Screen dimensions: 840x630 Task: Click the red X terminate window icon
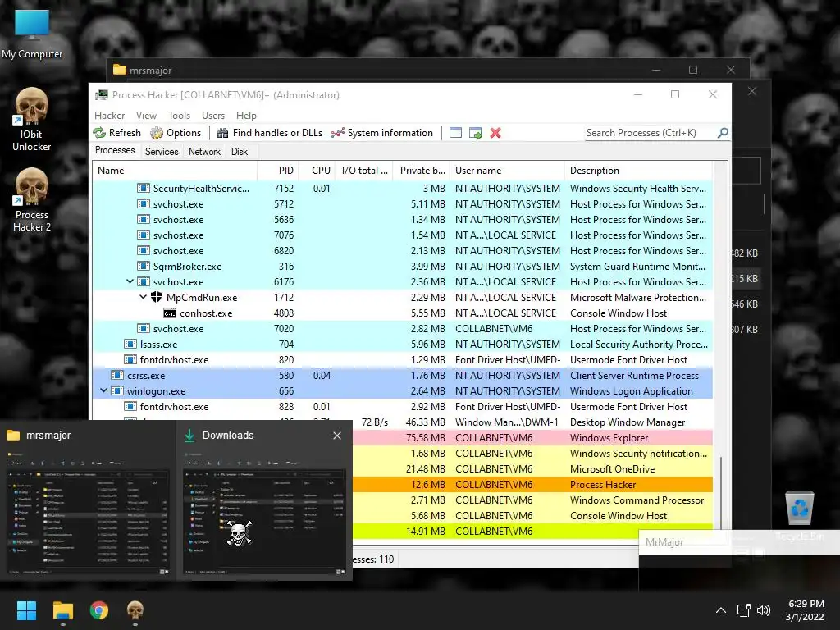click(495, 133)
